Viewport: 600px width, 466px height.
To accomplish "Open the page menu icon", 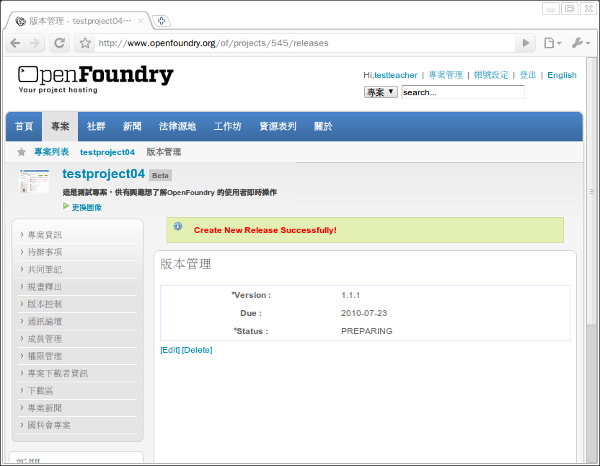I will tap(552, 43).
